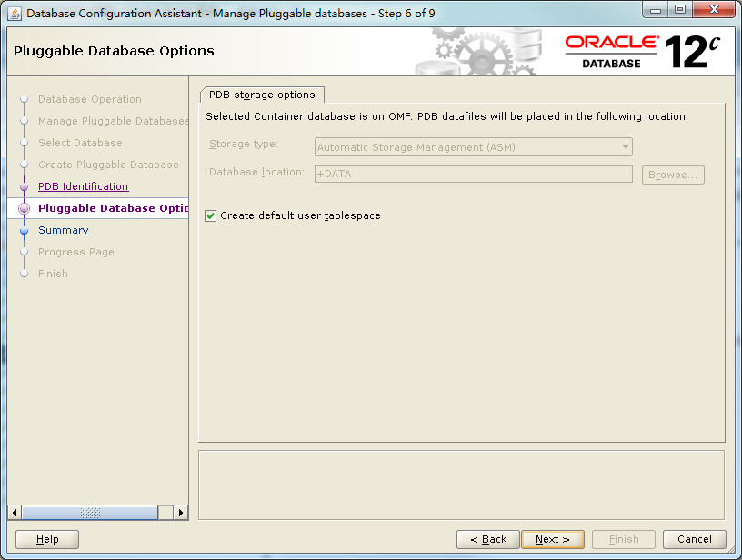The height and width of the screenshot is (560, 742).
Task: Uncheck Create default user tablespace checkbox
Action: pyautogui.click(x=211, y=216)
